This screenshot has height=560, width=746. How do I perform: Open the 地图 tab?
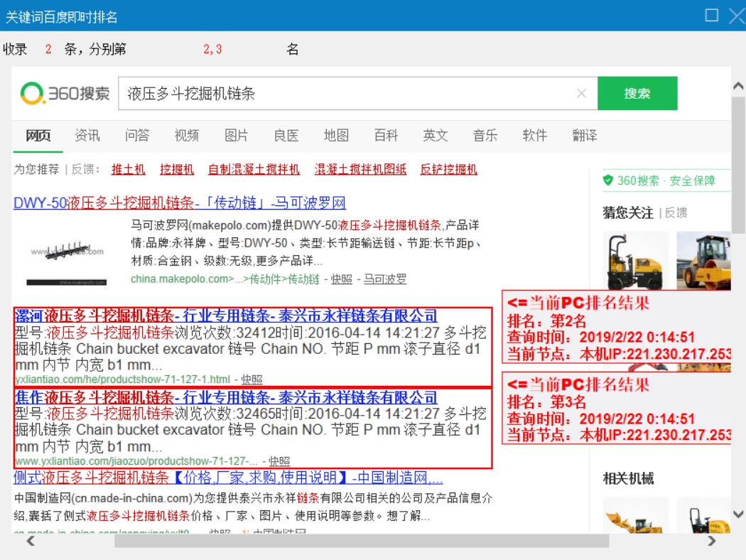[x=336, y=136]
